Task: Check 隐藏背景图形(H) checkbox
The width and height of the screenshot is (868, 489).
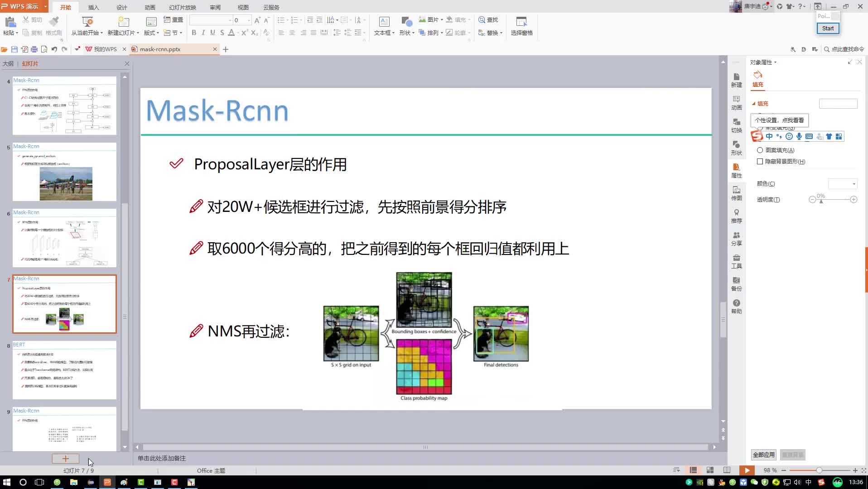Action: (x=760, y=161)
